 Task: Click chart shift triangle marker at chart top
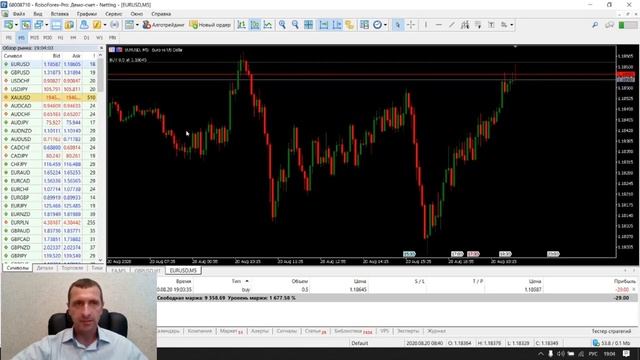(516, 47)
